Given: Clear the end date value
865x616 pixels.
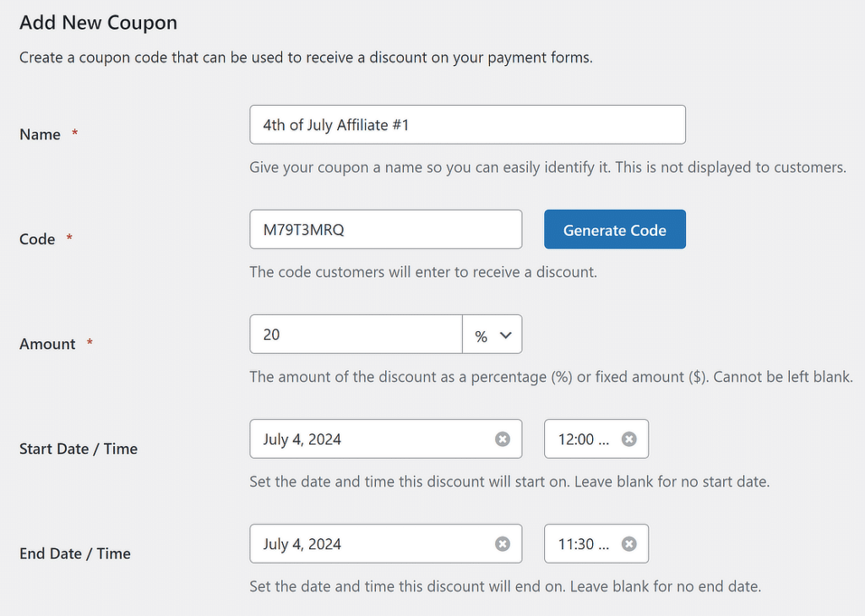Looking at the screenshot, I should click(503, 543).
